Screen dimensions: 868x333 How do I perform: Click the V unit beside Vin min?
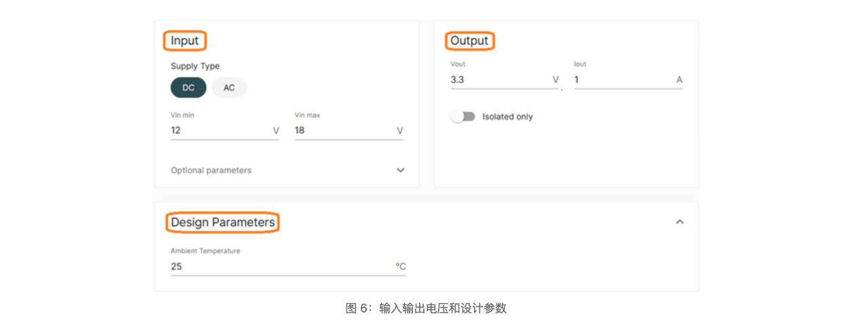(x=275, y=130)
